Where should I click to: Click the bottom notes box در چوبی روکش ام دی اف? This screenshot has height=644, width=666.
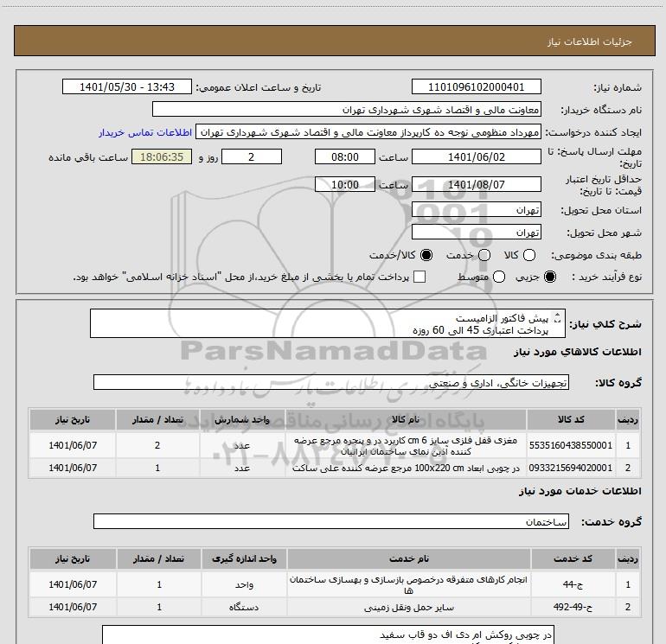coord(328,634)
